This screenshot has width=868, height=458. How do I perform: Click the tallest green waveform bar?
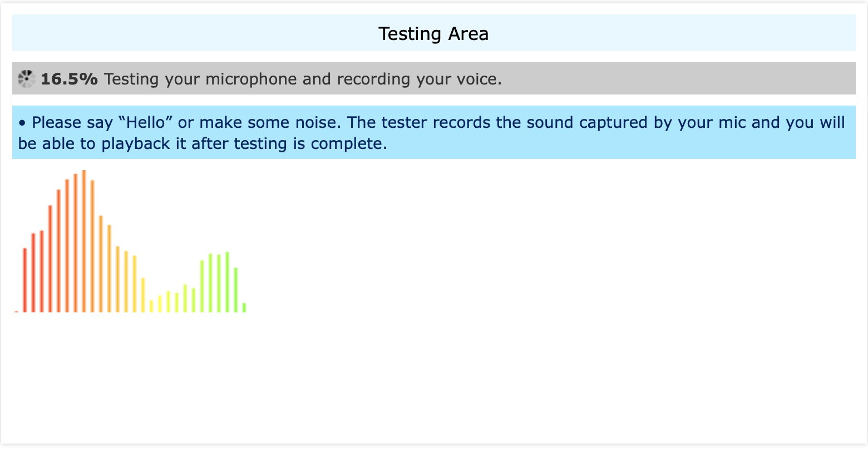coord(227,282)
